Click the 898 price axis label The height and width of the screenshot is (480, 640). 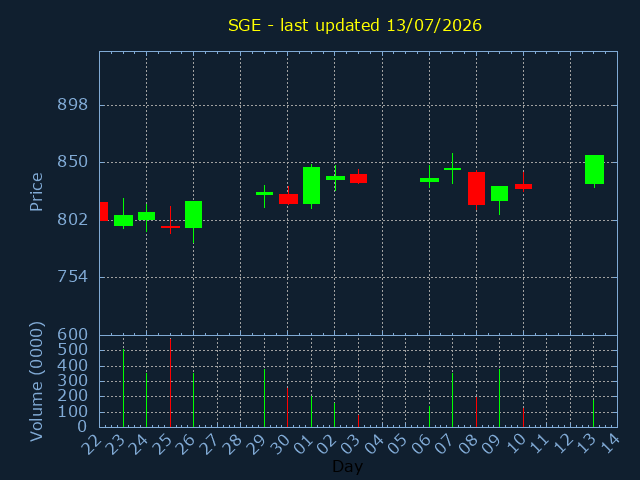72,105
